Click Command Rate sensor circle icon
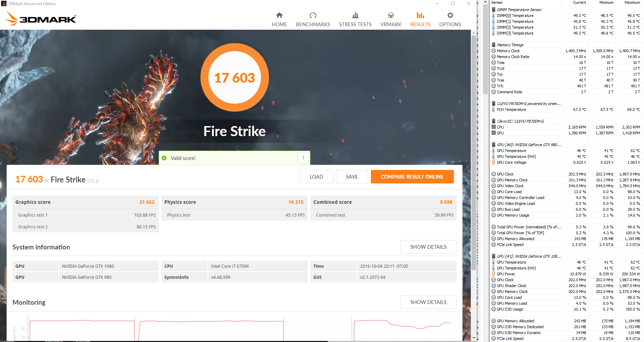Image resolution: width=644 pixels, height=342 pixels. click(494, 92)
